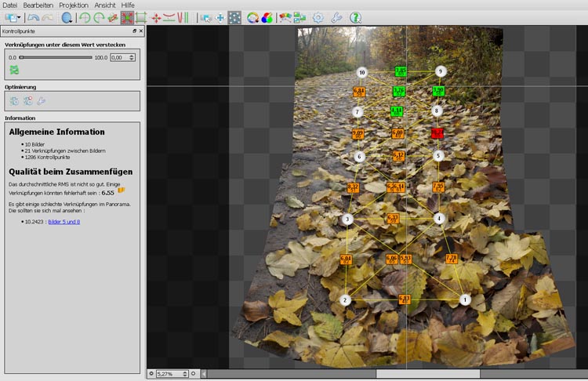Click the green links icon below the slider
The height and width of the screenshot is (381, 588).
tap(14, 70)
